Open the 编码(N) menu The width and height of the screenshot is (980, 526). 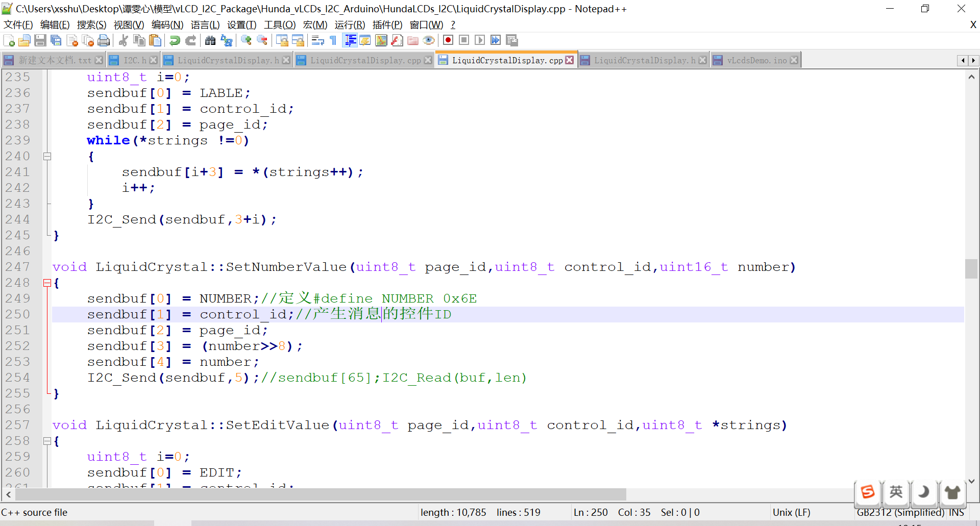pyautogui.click(x=167, y=24)
